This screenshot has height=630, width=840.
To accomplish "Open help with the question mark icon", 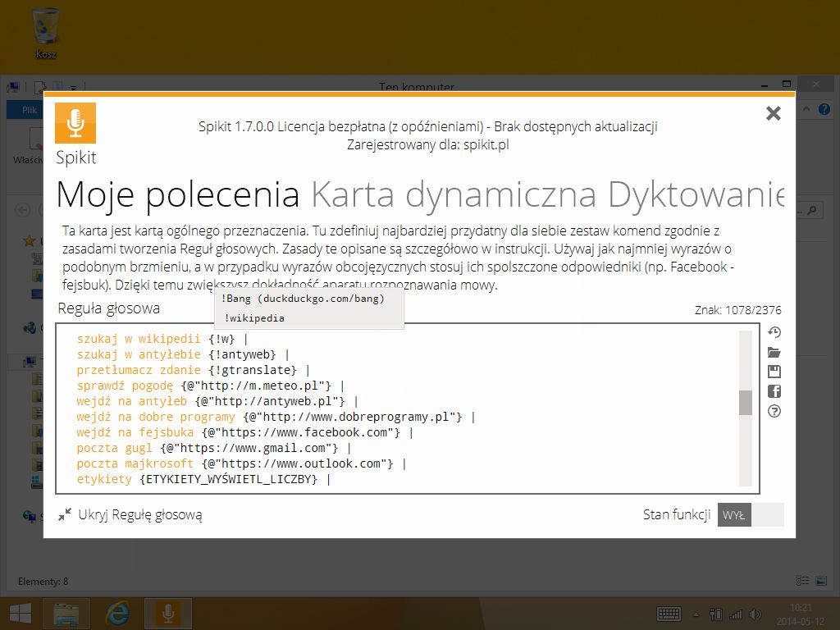I will 774,411.
